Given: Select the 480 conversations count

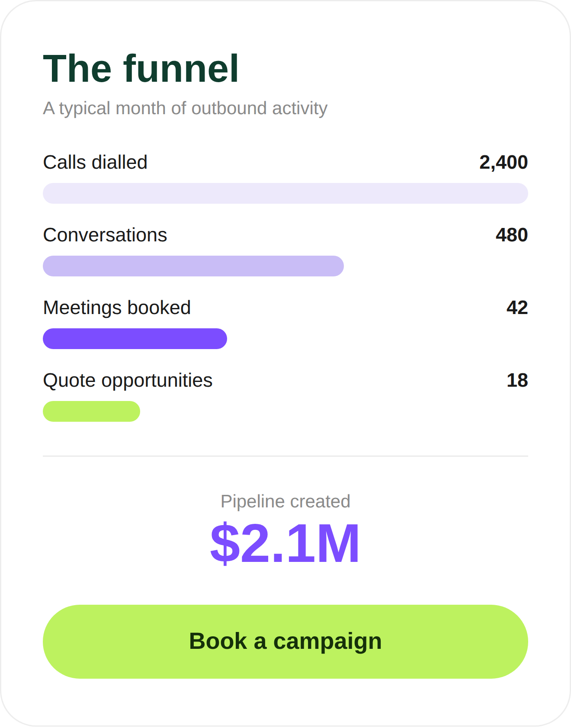Looking at the screenshot, I should [512, 235].
